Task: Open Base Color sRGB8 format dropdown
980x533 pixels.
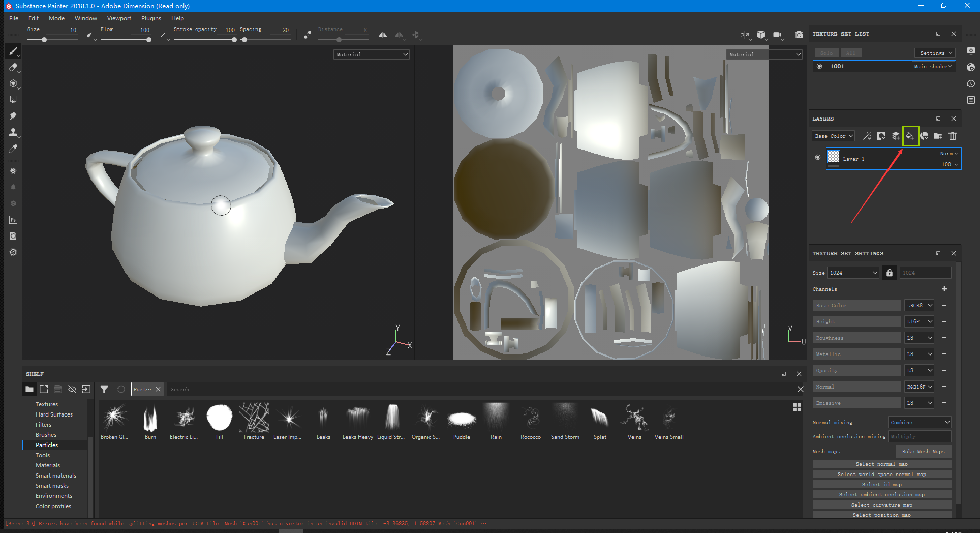Action: coord(920,305)
